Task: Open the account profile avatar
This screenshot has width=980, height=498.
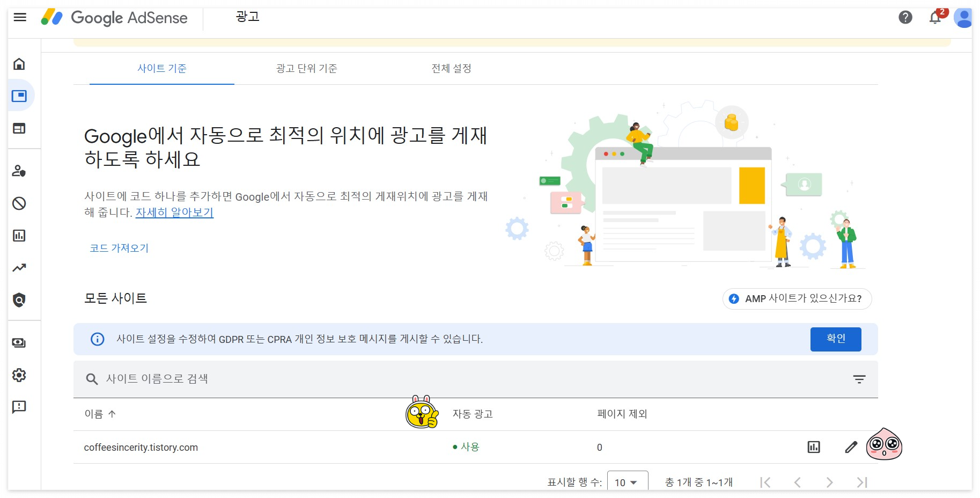Action: [963, 18]
